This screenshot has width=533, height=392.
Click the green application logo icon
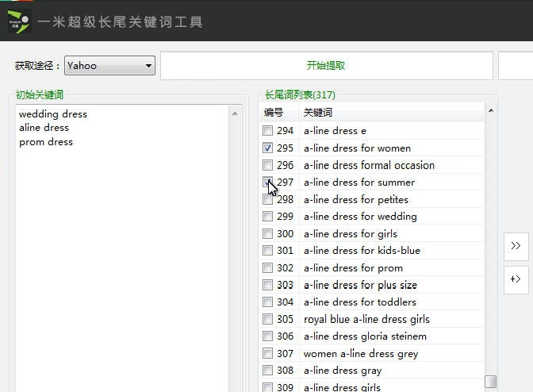pos(19,21)
